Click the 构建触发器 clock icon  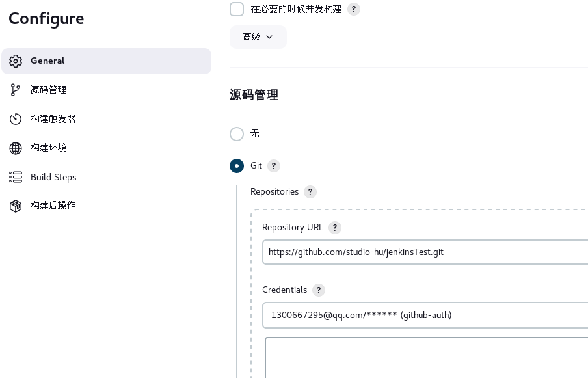point(16,118)
